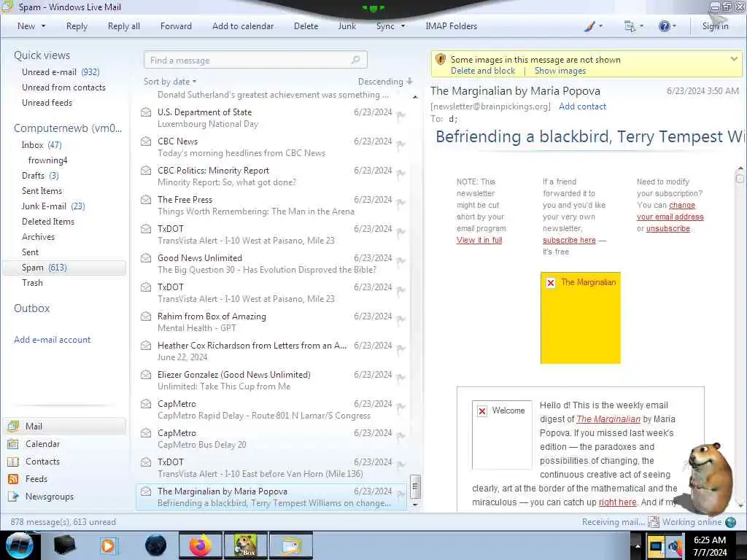This screenshot has width=747, height=560.
Task: Expand the image warning bar chevron
Action: point(734,59)
